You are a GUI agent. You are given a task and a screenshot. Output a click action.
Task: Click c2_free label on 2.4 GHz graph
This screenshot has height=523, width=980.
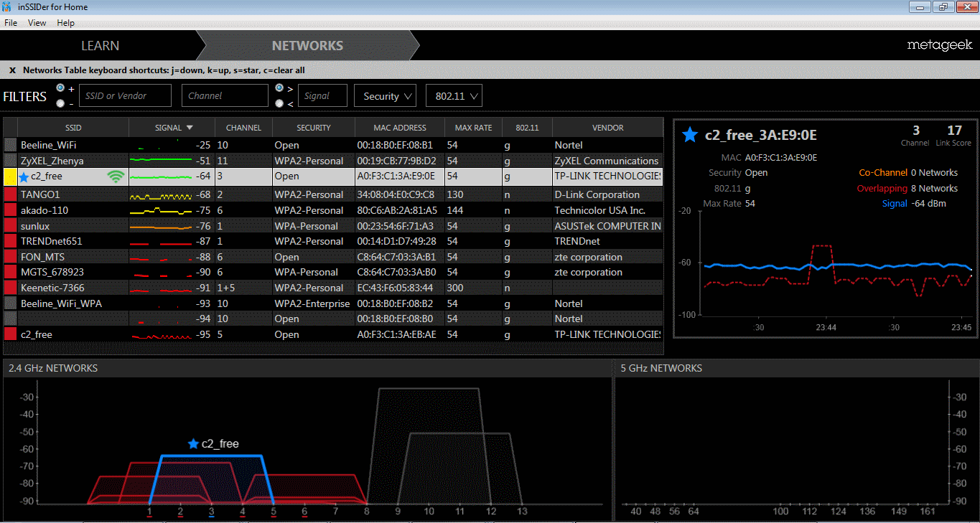pos(220,443)
